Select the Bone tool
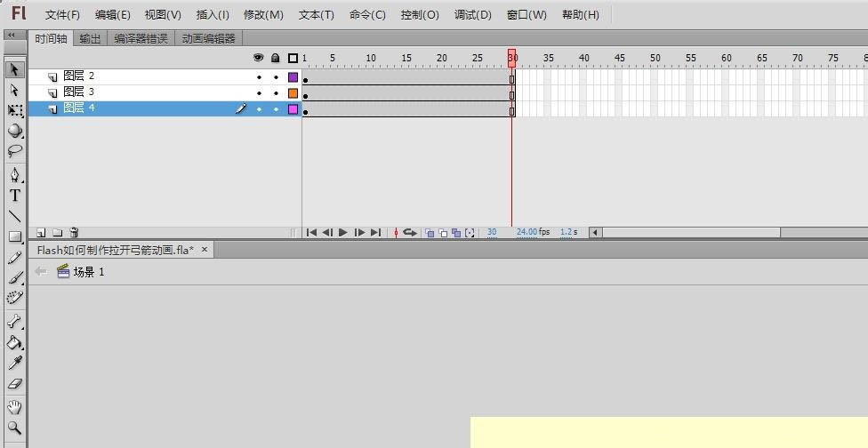This screenshot has width=868, height=448. 14,322
